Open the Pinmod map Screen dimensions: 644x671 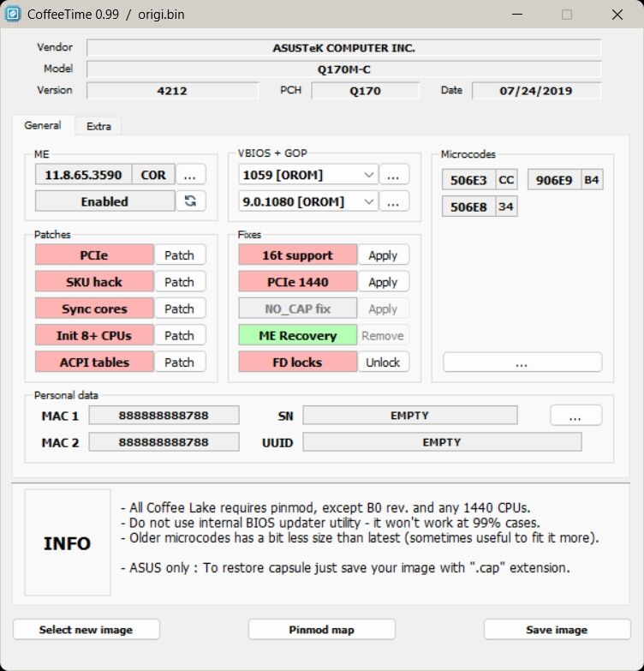tap(322, 630)
